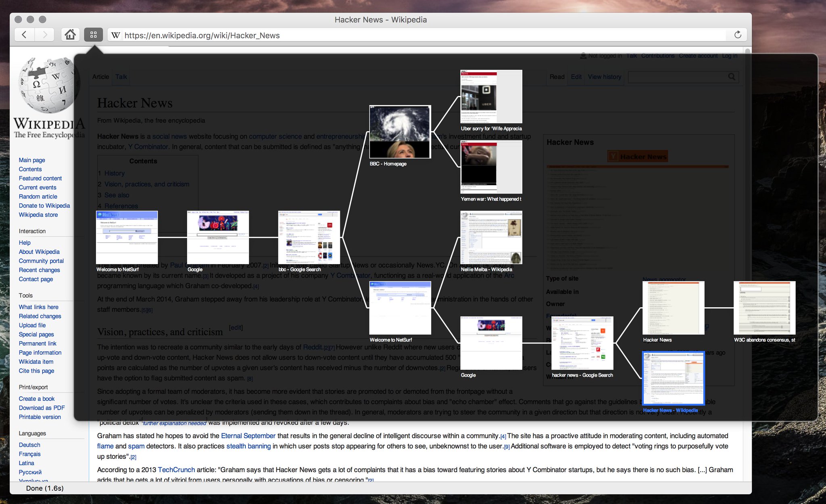826x504 pixels.
Task: Click the forward navigation arrow
Action: point(45,35)
